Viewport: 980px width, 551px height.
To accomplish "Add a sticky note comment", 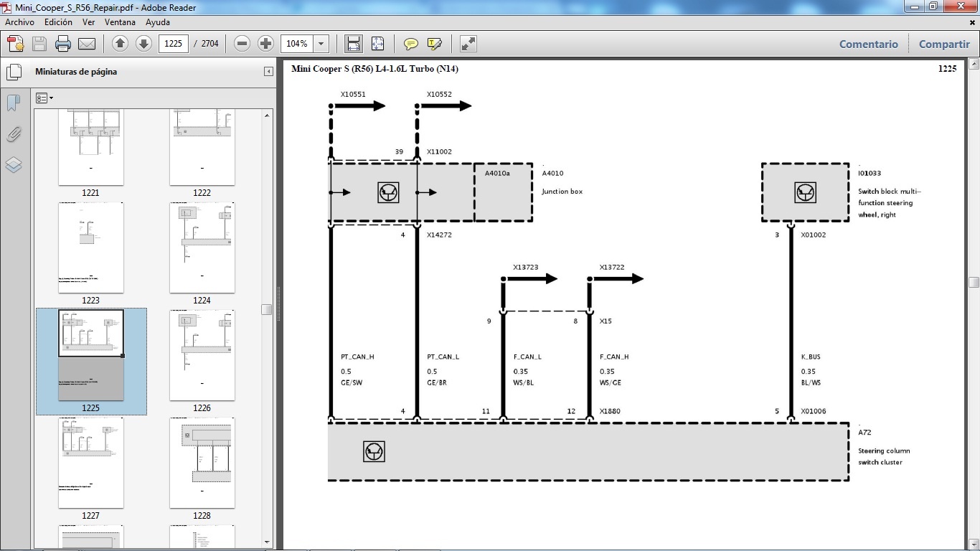I will (x=411, y=44).
